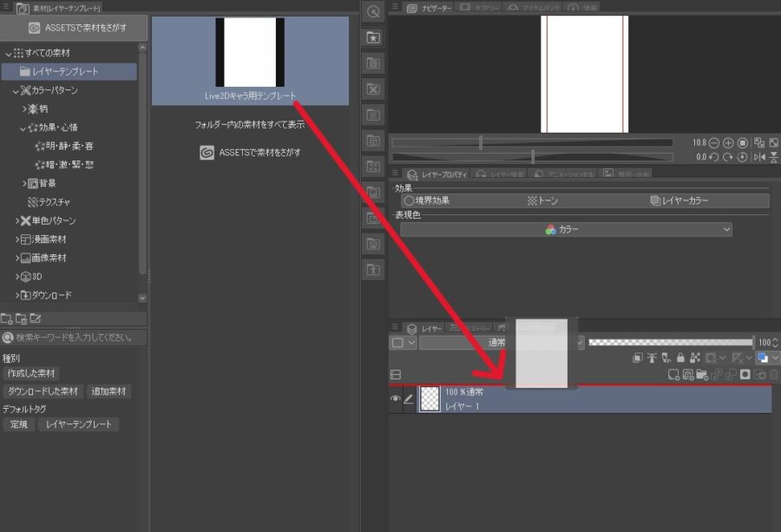Click favorites star folder icon in side strip
Viewport: 781px width, 532px height.
tap(373, 37)
